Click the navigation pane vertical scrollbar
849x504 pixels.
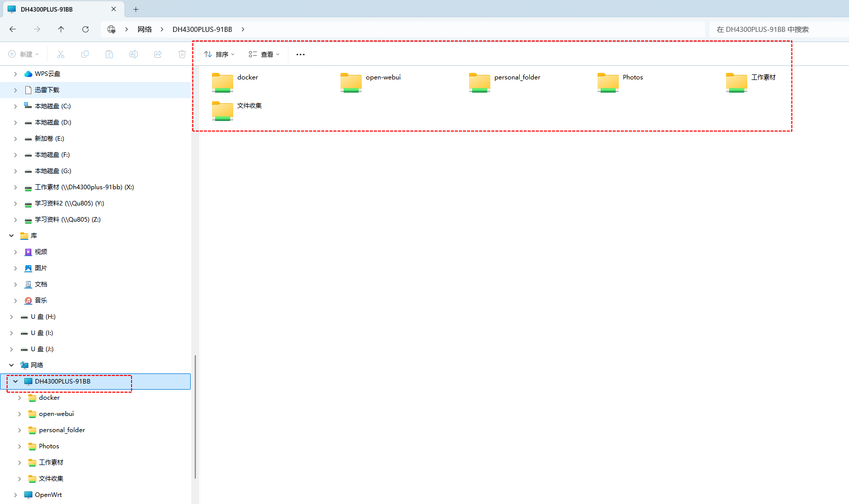[x=195, y=416]
